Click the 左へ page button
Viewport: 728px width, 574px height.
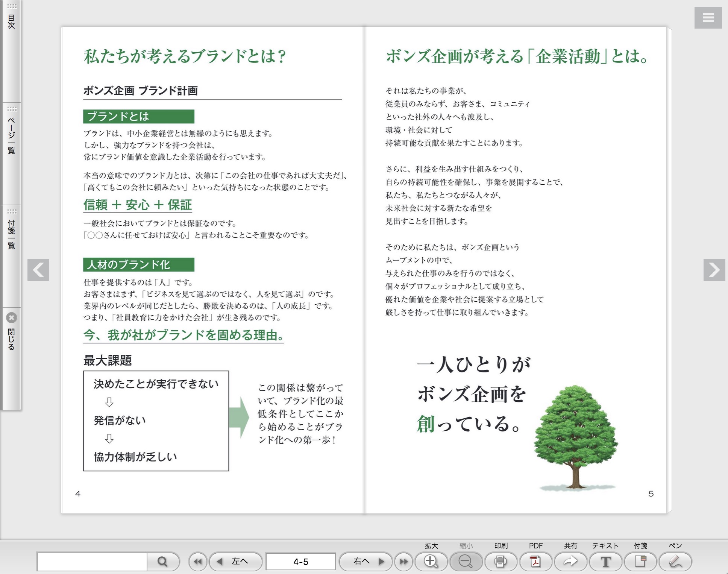coord(235,562)
